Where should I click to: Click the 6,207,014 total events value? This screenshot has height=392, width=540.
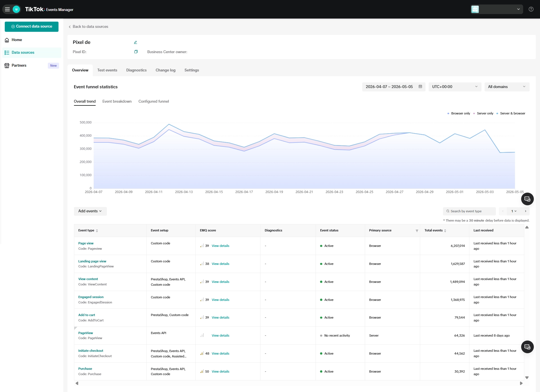(458, 246)
